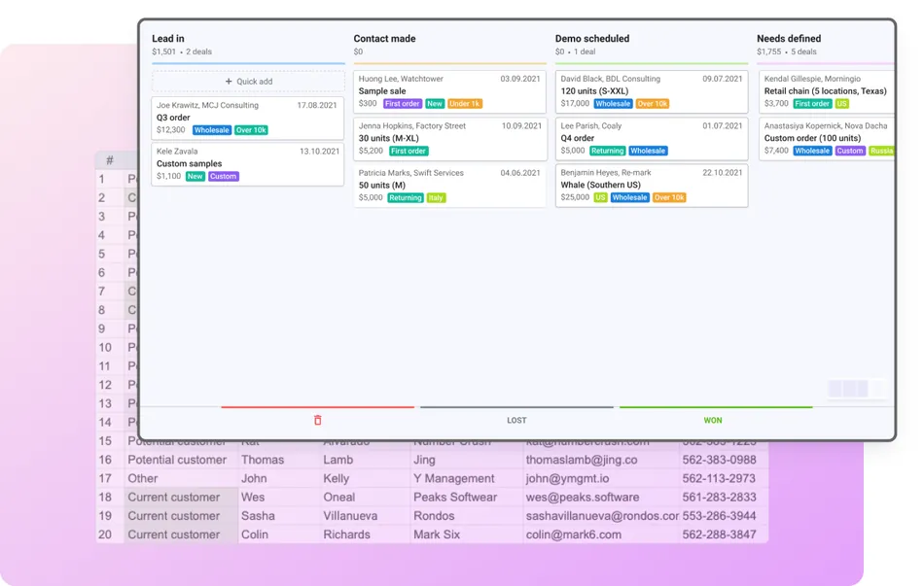Viewport: 924px width, 586px height.
Task: Open the Q3 order deal card
Action: point(247,118)
